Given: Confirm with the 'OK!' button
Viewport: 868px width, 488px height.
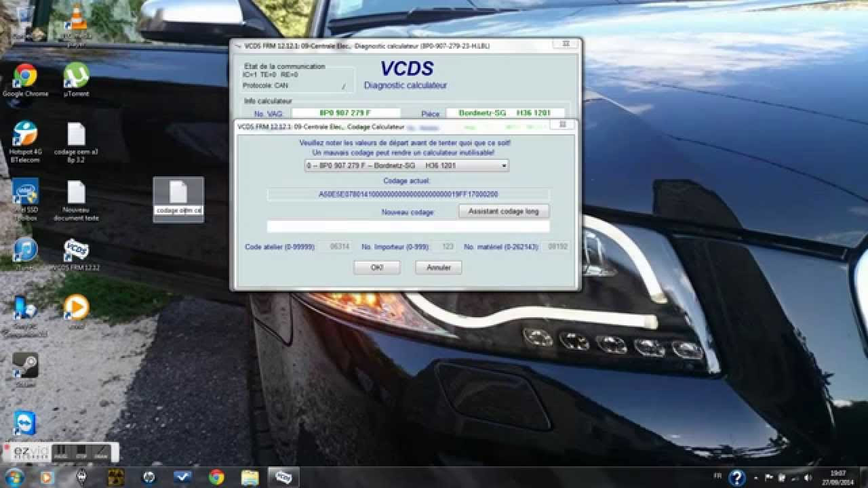Looking at the screenshot, I should pos(377,268).
